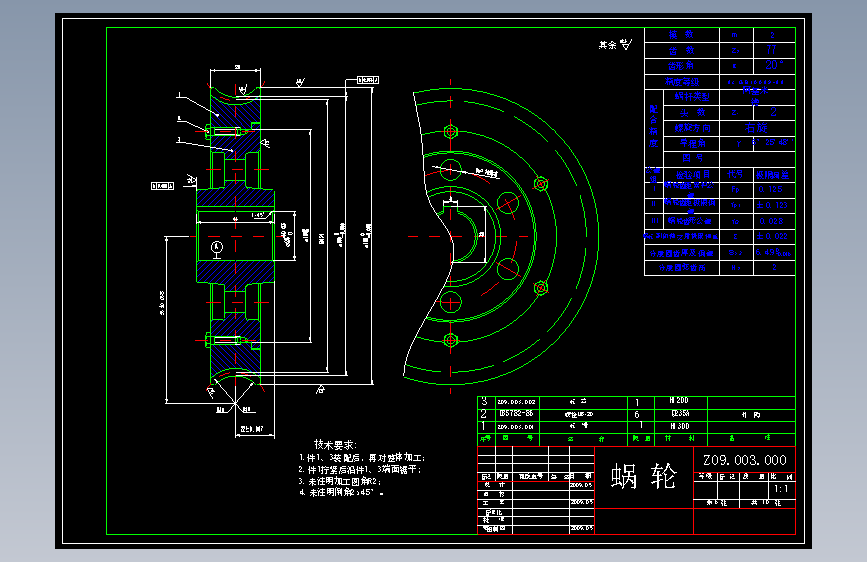Select drawing number "Z09.003.000" in title block

coord(744,460)
